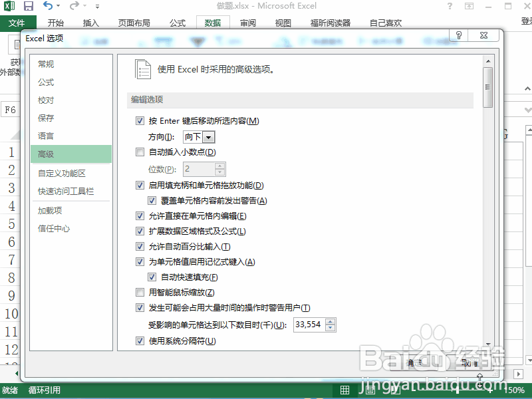Click the Excel application icon
This screenshot has width=532, height=399.
pos(9,6)
